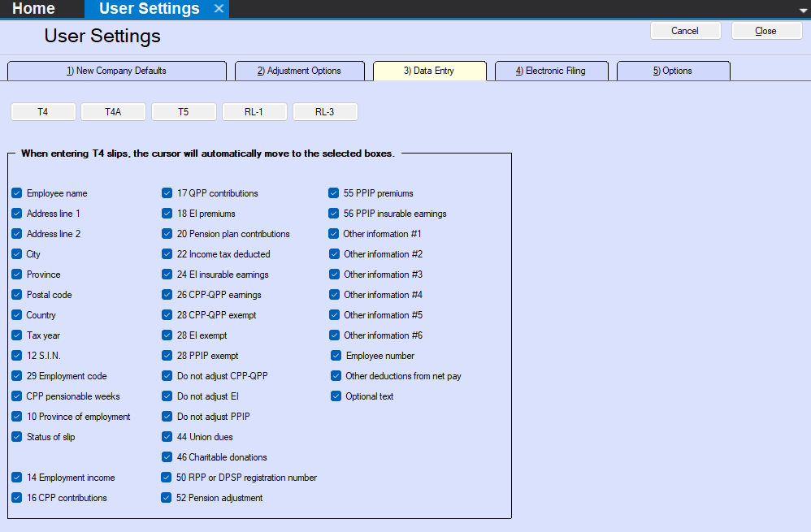Open the New Company Defaults tab

(x=116, y=71)
